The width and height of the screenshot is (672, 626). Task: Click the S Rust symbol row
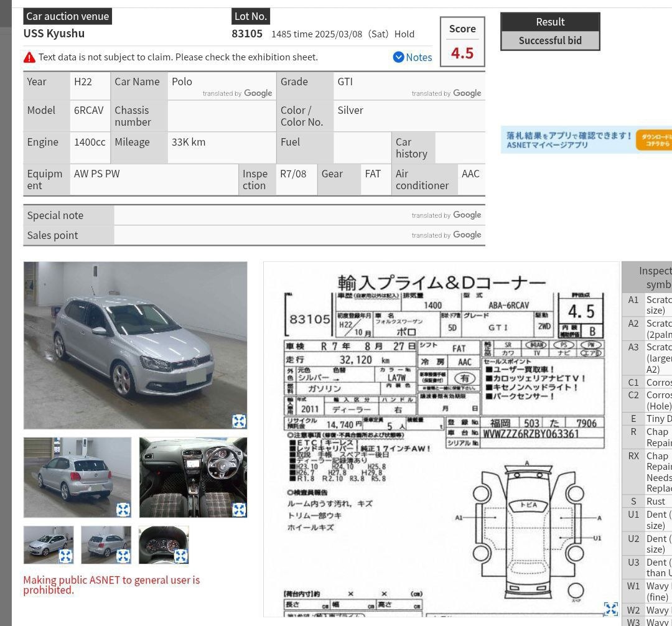[x=647, y=502]
